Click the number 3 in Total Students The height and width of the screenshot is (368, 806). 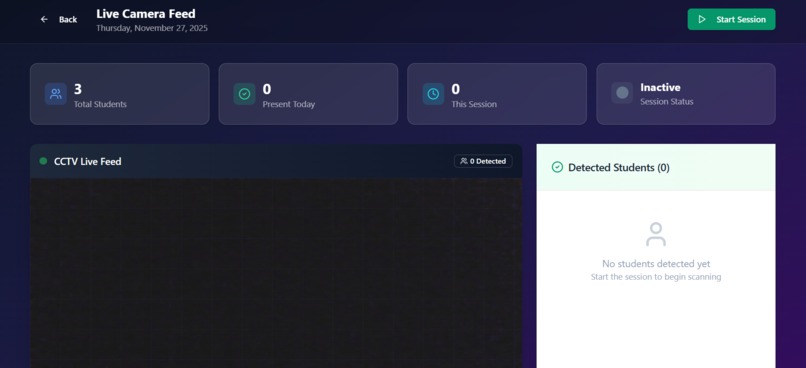coord(78,89)
